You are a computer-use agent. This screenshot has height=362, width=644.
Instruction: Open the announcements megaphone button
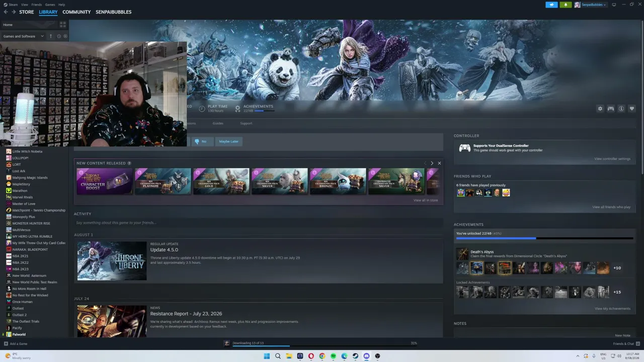551,5
